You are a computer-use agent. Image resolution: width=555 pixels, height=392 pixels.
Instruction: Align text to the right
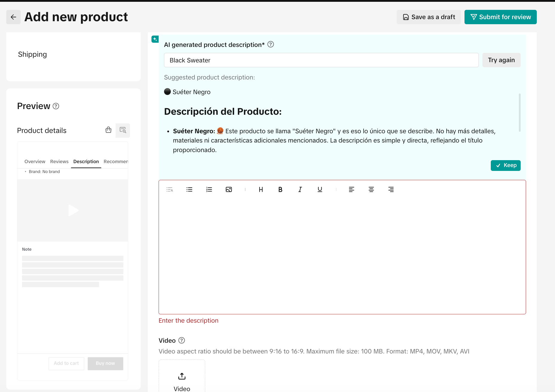point(391,189)
